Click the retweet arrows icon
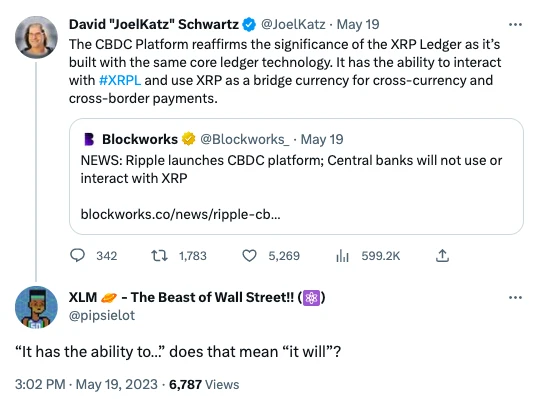536x399 pixels. coord(160,255)
